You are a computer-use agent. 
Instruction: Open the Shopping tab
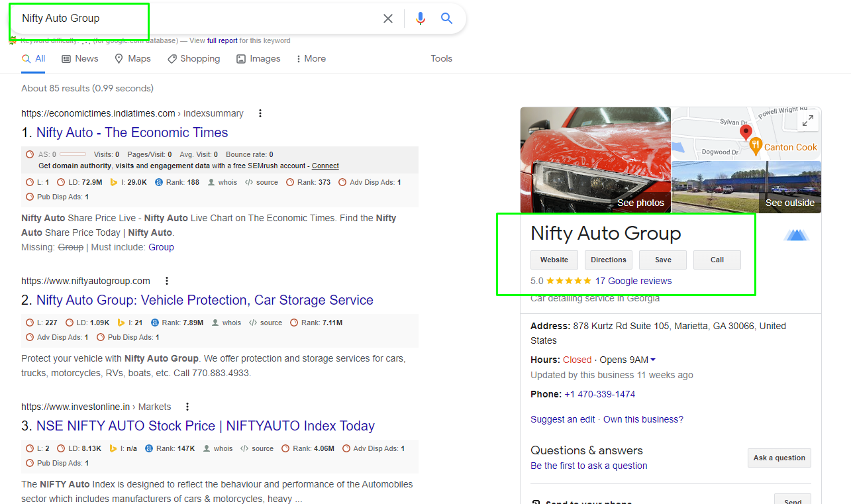[x=193, y=58]
